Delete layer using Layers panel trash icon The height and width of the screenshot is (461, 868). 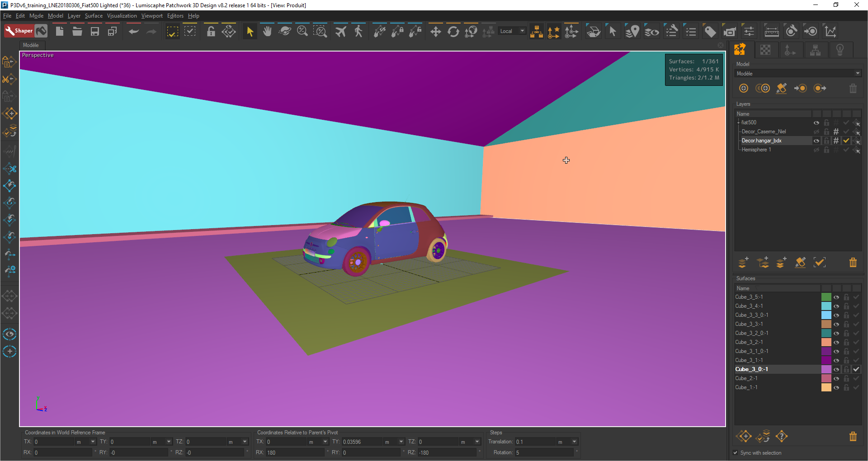[x=853, y=263]
